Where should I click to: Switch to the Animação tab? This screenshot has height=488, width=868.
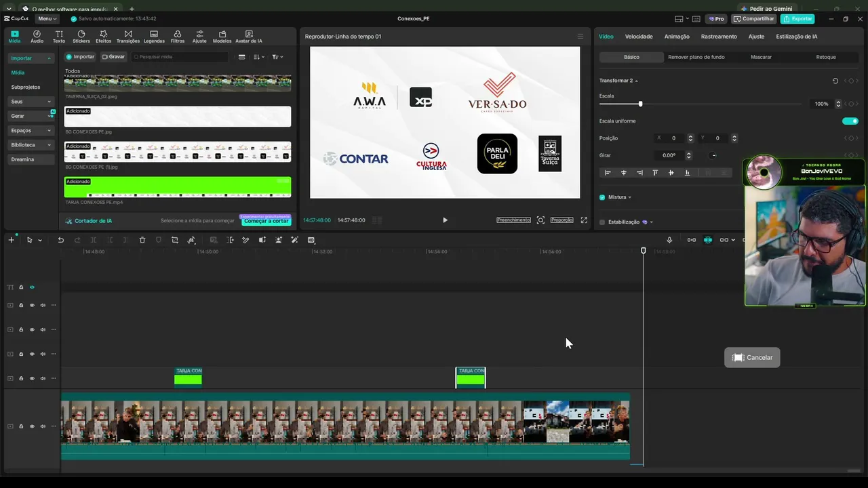click(x=677, y=37)
